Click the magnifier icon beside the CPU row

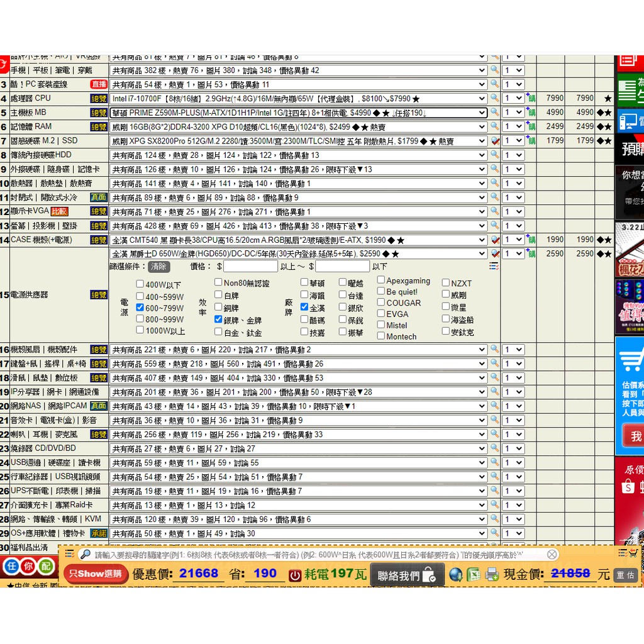coord(495,98)
